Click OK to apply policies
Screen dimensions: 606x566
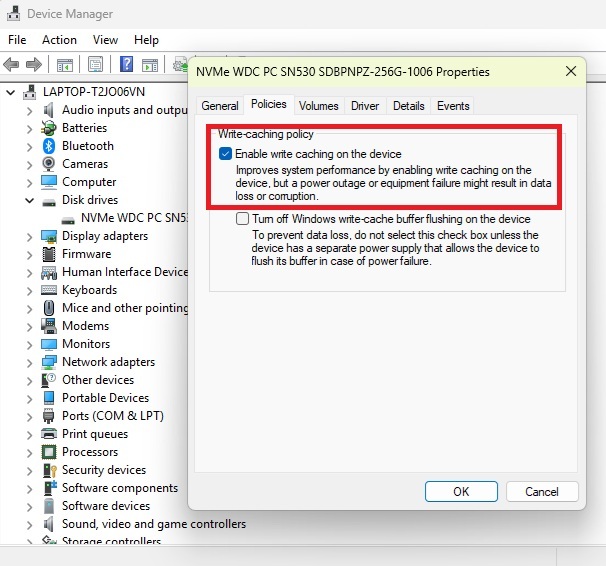tap(461, 491)
